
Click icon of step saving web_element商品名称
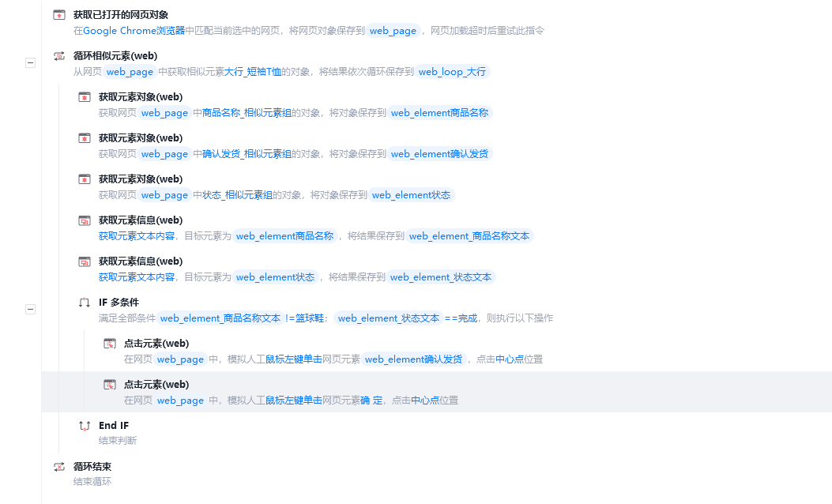click(85, 97)
